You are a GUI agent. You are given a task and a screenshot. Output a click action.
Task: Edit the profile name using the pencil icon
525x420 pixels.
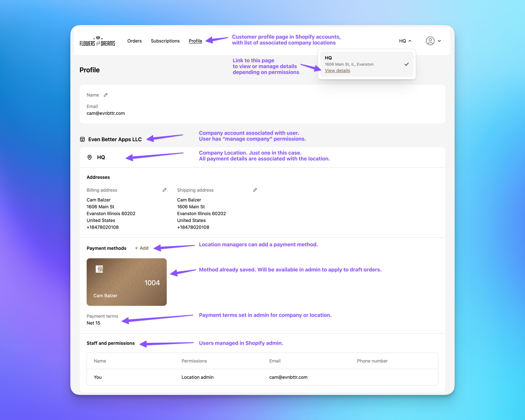[x=106, y=95]
